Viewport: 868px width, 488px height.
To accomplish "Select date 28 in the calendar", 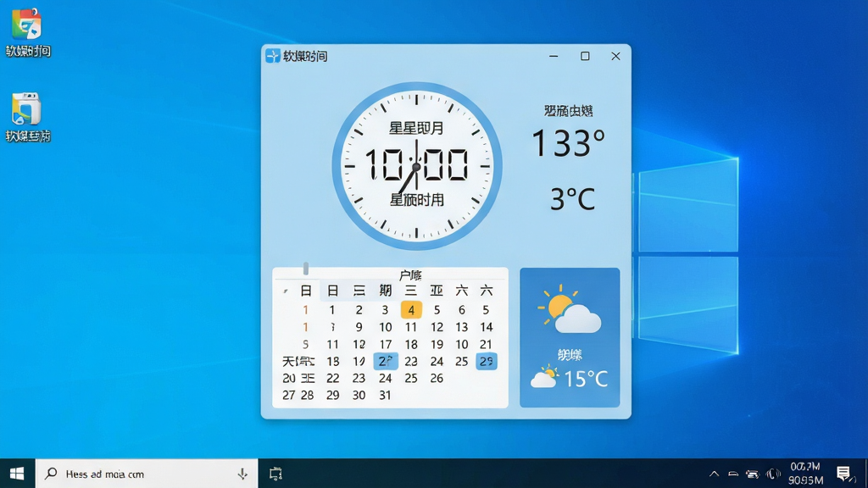I will 307,396.
